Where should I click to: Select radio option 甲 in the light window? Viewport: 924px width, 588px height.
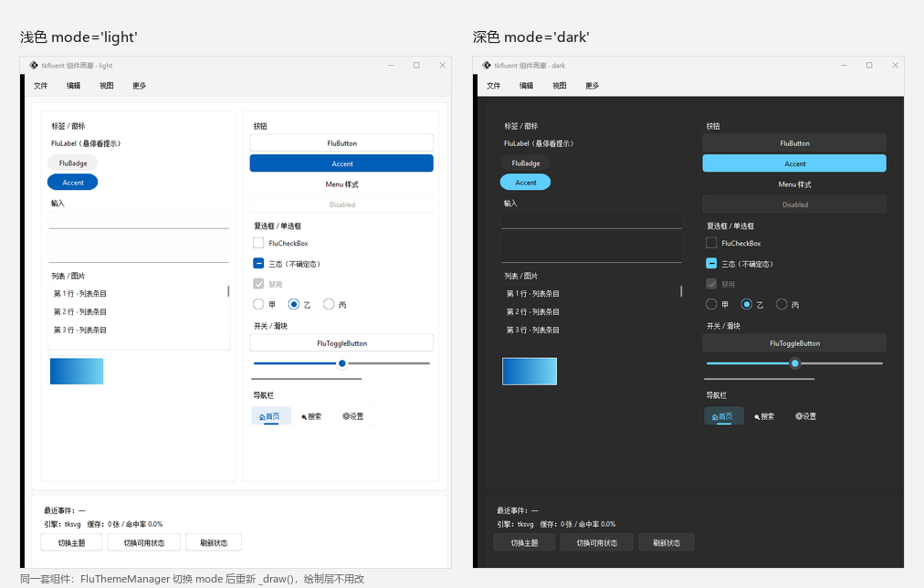258,304
